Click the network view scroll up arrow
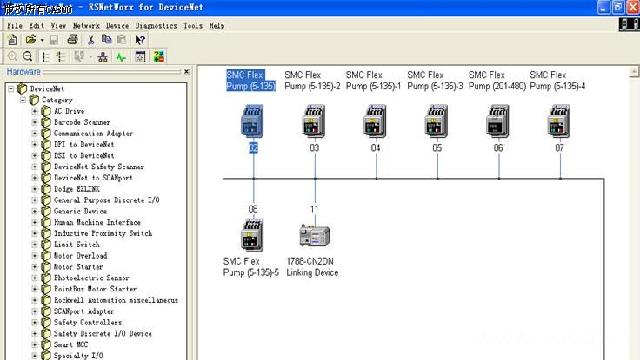This screenshot has width=640, height=360. (x=633, y=72)
